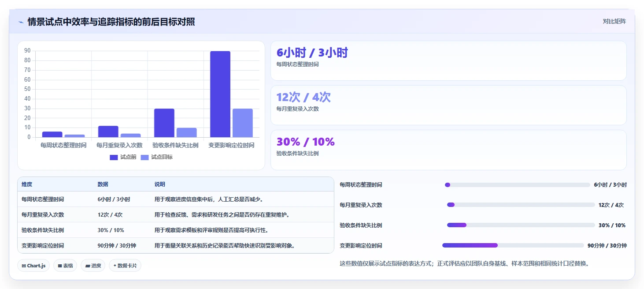This screenshot has width=644, height=289.
Task: Click the 每周状态整理时间 x-axis label in the chart
Action: 63,145
